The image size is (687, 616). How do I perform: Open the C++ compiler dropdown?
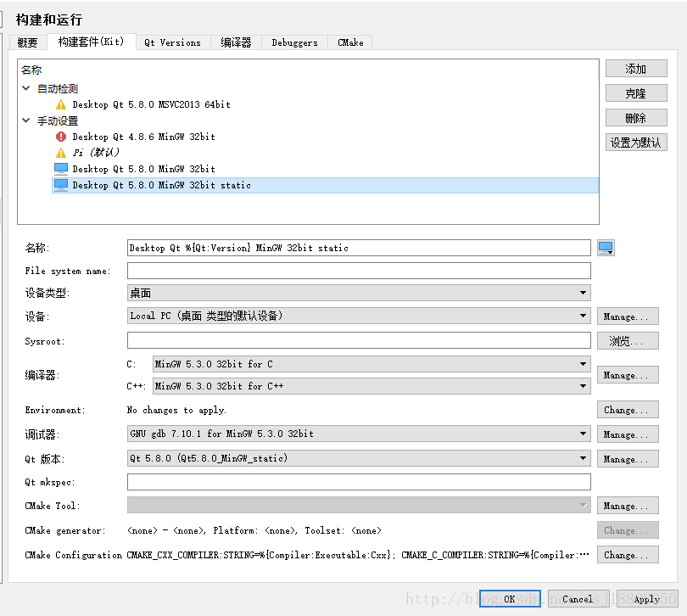pyautogui.click(x=371, y=386)
